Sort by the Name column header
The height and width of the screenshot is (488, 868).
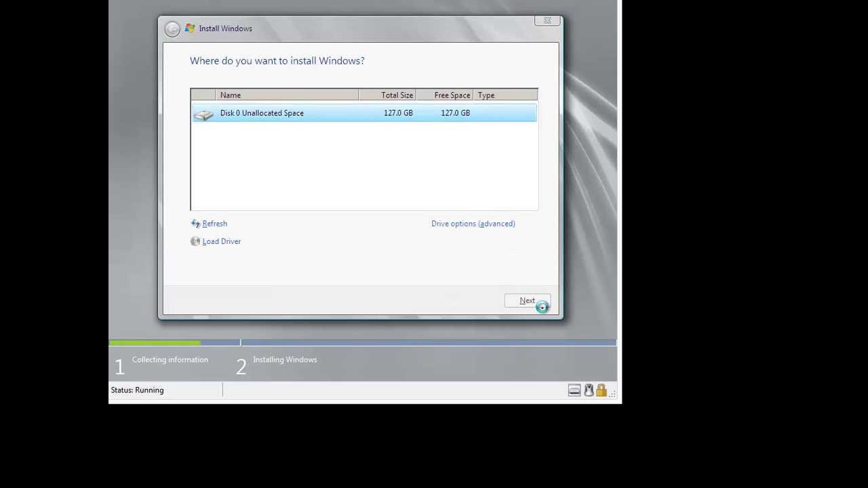tap(287, 96)
